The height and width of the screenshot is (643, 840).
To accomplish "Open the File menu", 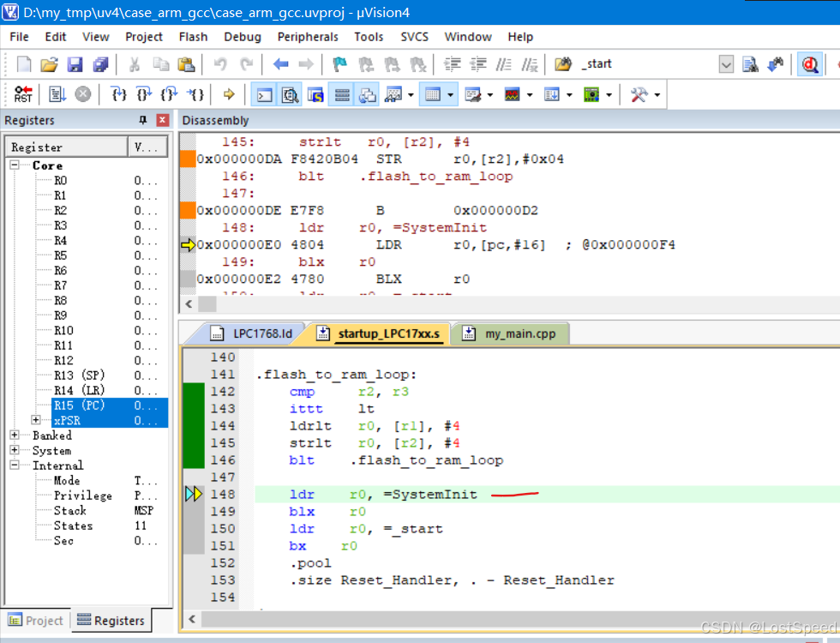I will [19, 37].
